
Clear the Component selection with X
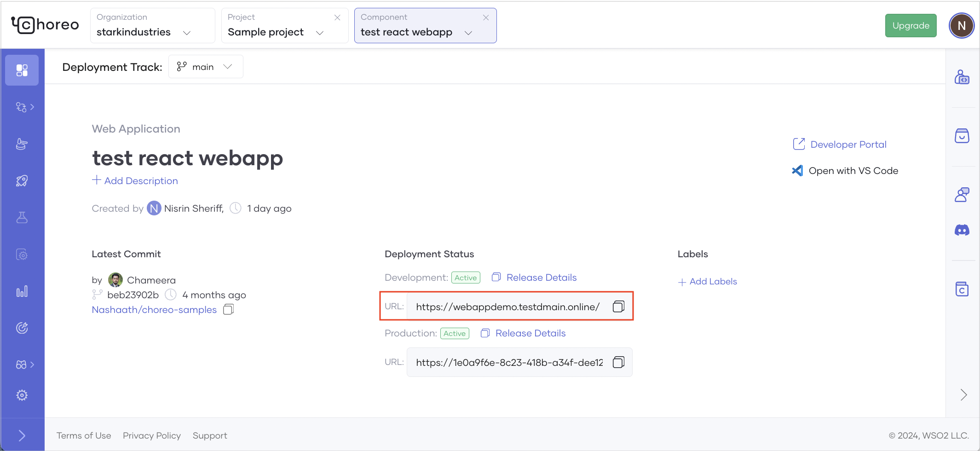coord(486,17)
